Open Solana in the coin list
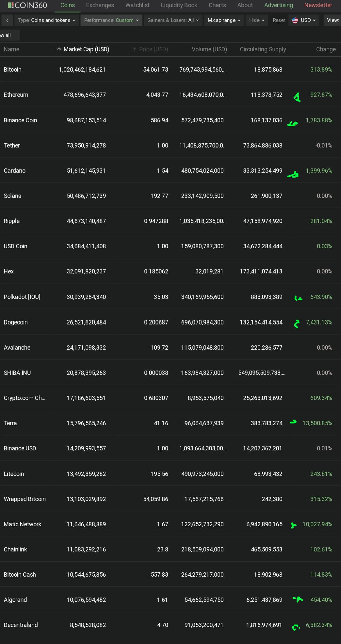This screenshot has height=644, width=341. (x=12, y=196)
